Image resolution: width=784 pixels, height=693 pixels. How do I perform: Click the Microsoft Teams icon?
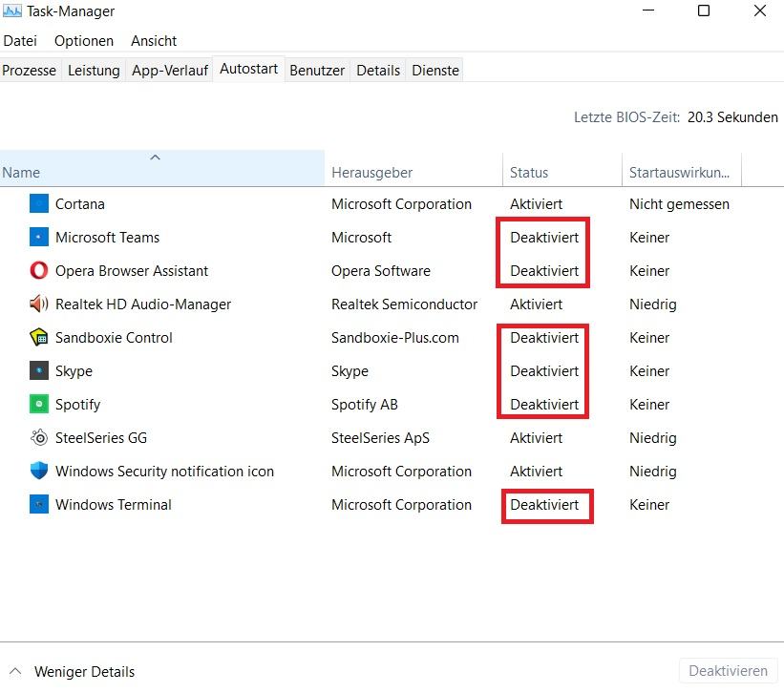coord(39,238)
